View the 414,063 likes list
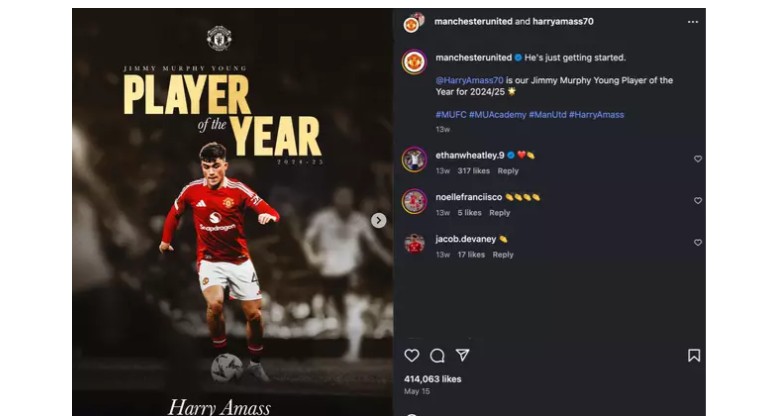The width and height of the screenshot is (782, 420). pyautogui.click(x=432, y=379)
